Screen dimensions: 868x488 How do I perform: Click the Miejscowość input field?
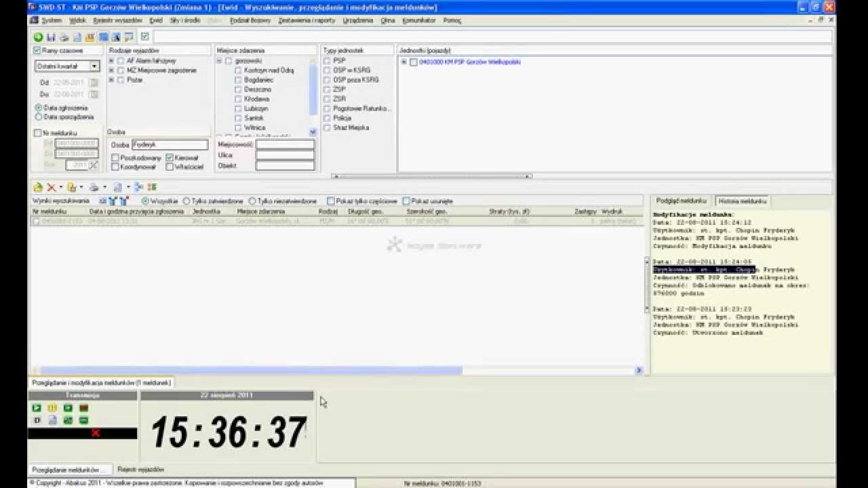tap(285, 144)
